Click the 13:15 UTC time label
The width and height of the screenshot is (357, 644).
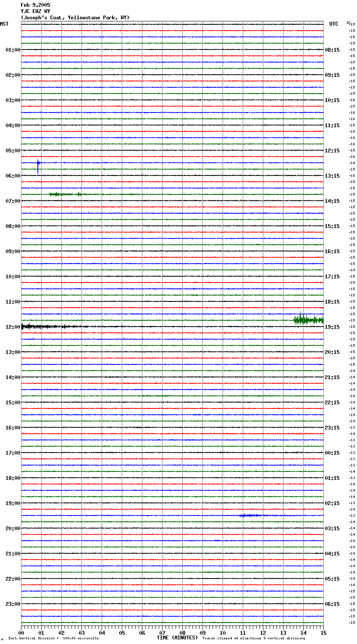pyautogui.click(x=332, y=176)
